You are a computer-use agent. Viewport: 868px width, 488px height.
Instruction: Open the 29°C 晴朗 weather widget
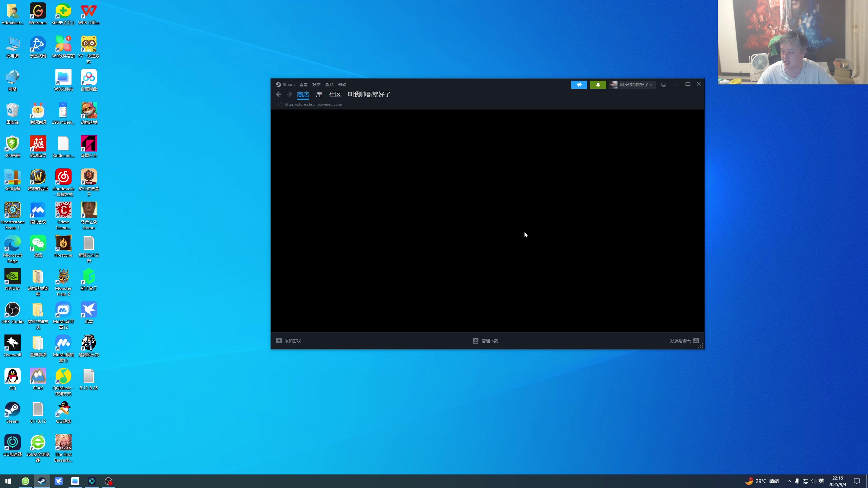tap(762, 481)
